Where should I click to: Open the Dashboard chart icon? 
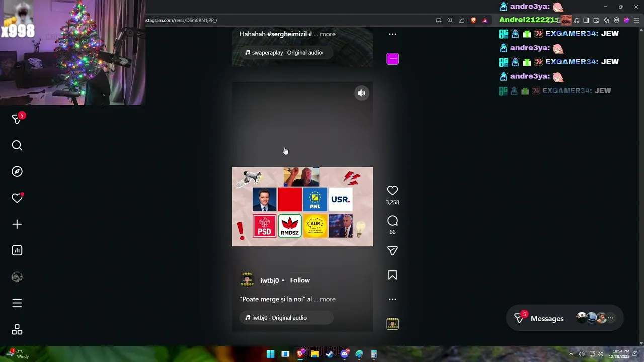point(17,250)
